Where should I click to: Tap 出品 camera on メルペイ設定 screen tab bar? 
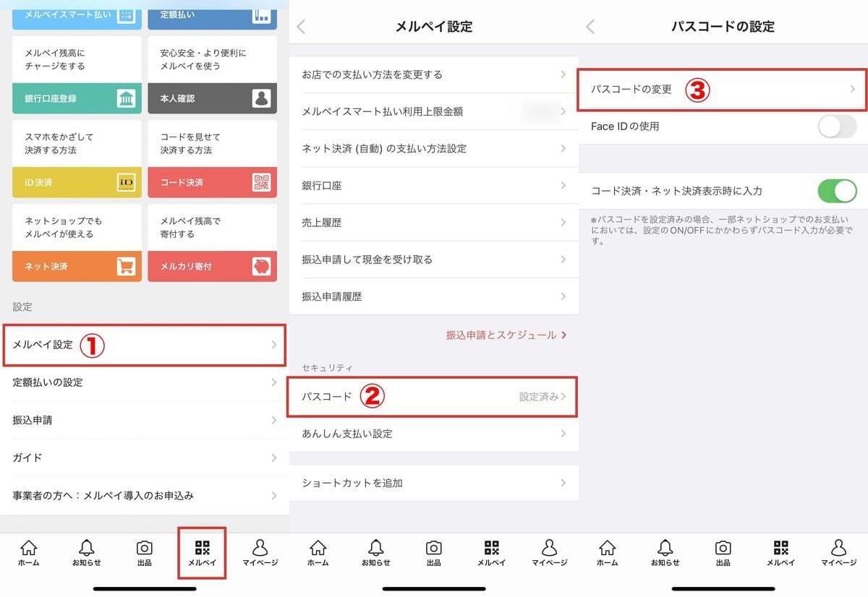(434, 548)
